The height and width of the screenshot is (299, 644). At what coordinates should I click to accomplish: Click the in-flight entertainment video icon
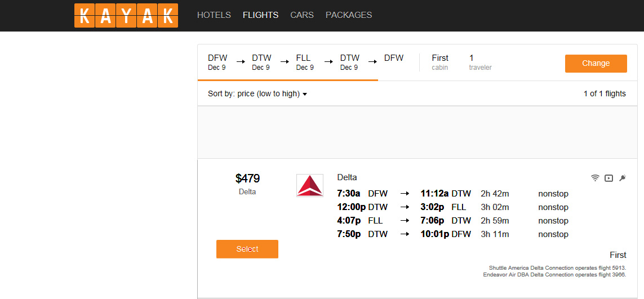(609, 178)
